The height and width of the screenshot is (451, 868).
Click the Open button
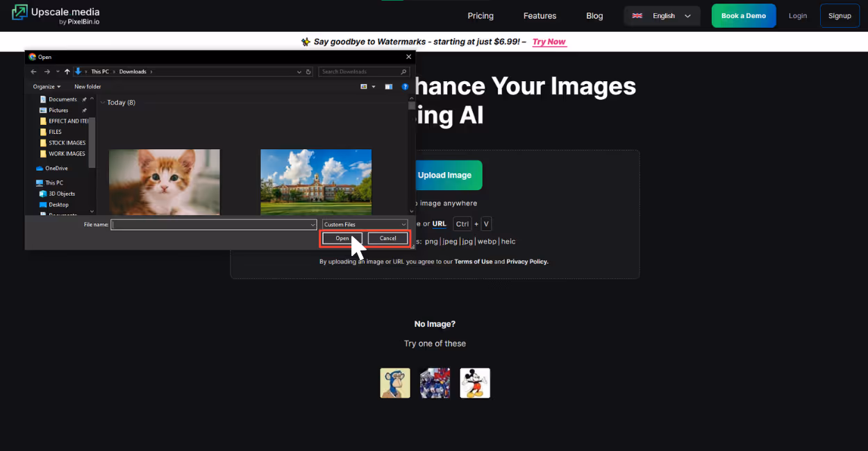(342, 238)
